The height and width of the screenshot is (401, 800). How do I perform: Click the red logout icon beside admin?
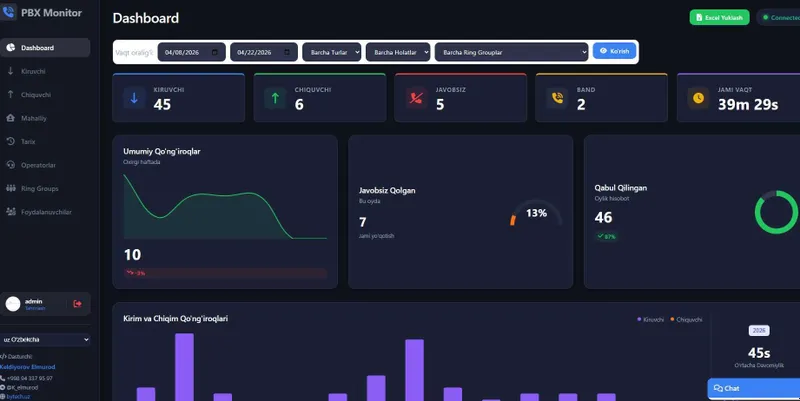pos(78,304)
